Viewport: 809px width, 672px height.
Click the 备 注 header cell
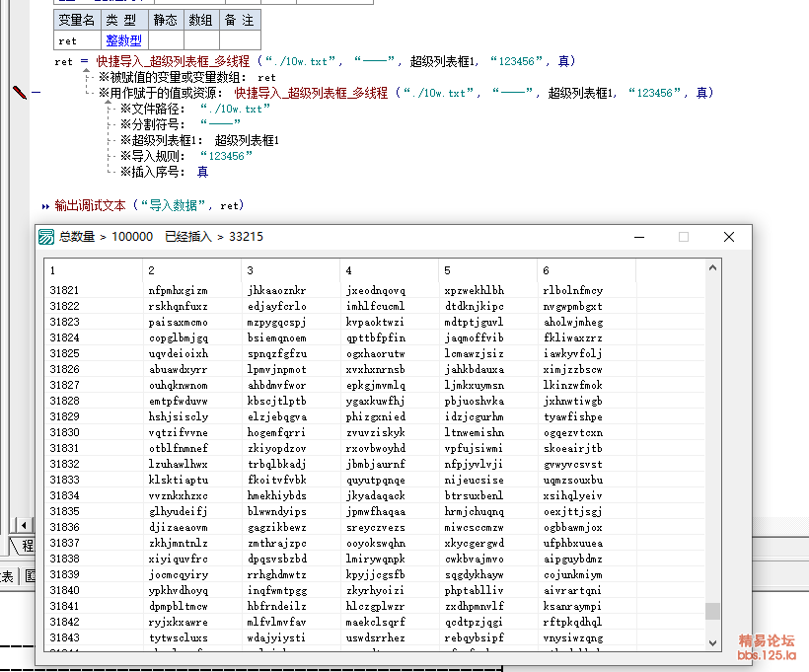click(x=240, y=20)
